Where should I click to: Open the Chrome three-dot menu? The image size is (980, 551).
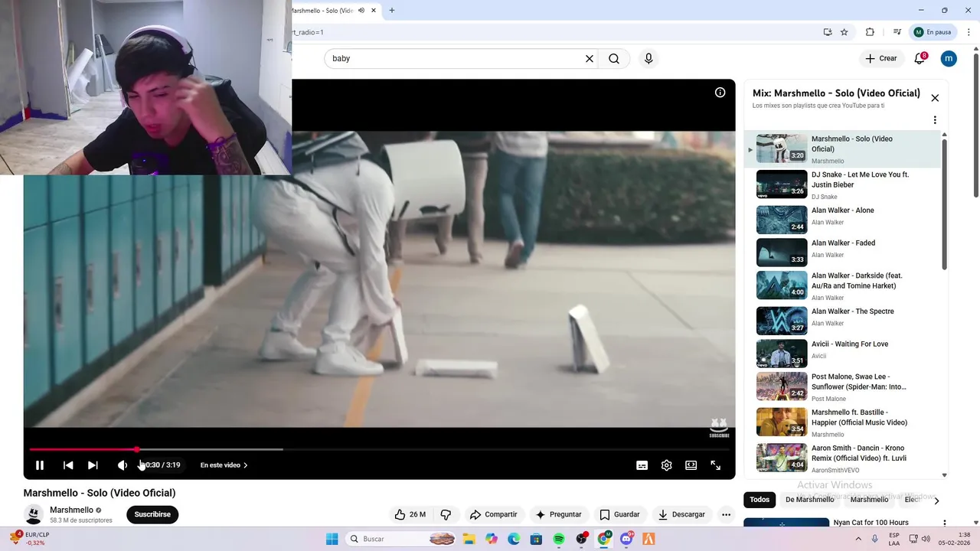click(969, 32)
